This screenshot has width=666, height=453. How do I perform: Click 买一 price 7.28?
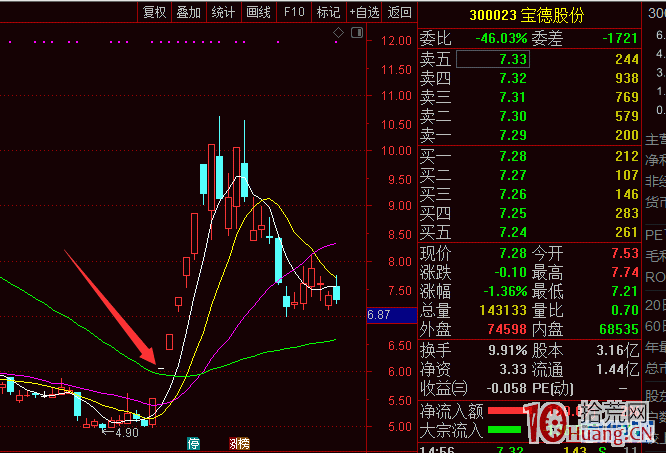(x=513, y=156)
